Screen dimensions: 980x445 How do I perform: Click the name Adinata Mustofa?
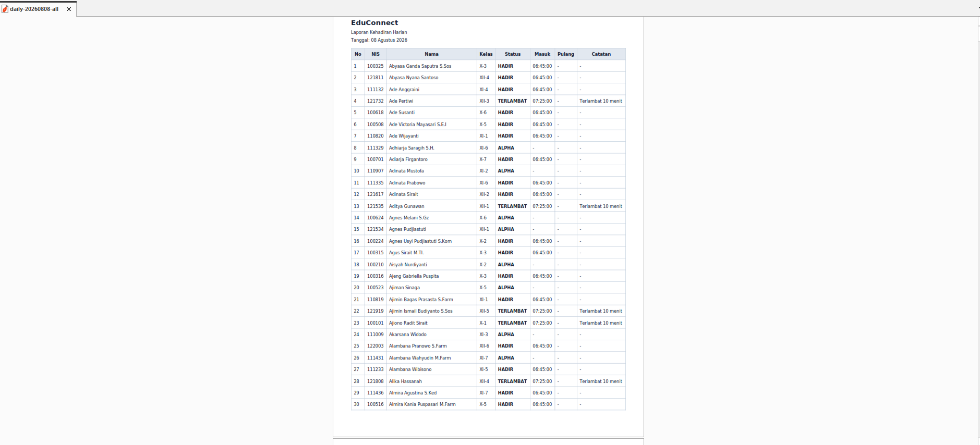tap(406, 171)
